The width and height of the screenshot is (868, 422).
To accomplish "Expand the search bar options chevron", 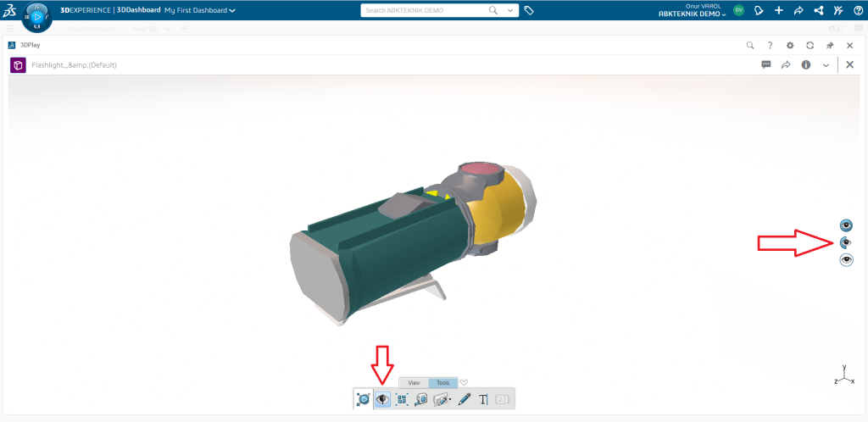I will [x=510, y=10].
